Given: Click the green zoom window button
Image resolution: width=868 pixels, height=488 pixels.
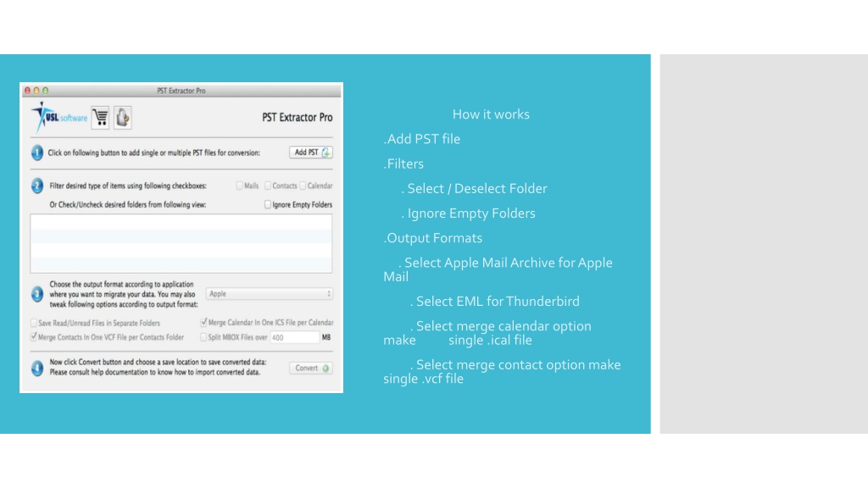Looking at the screenshot, I should [x=46, y=90].
